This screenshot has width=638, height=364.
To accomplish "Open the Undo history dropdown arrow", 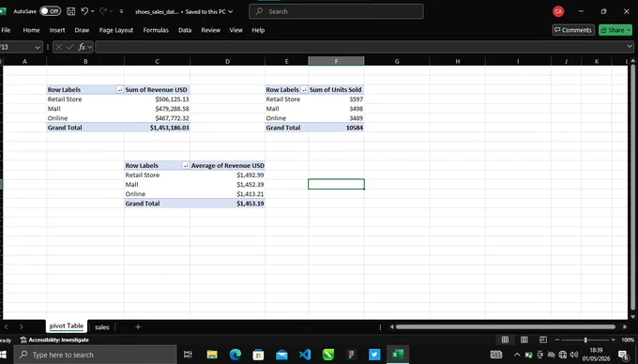I will [93, 11].
